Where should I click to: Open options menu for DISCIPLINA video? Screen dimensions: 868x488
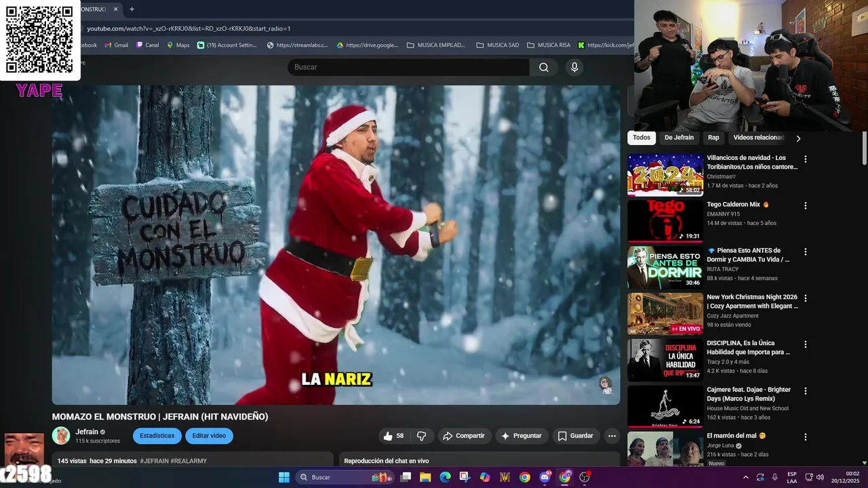click(806, 344)
